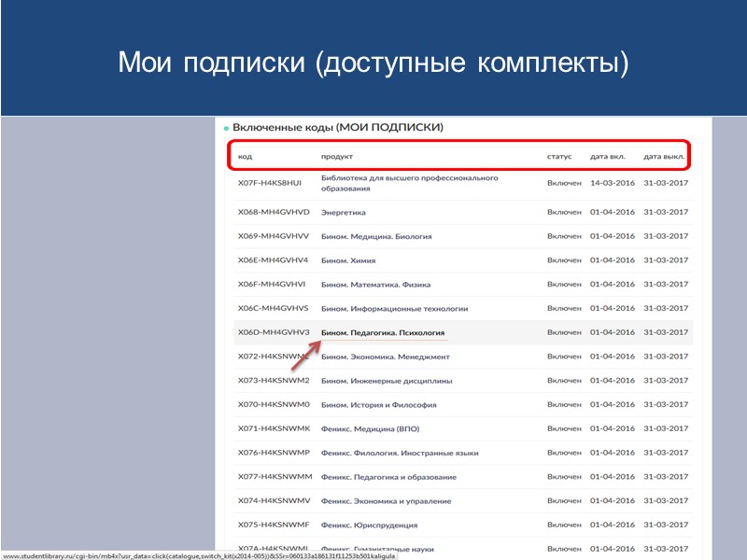The width and height of the screenshot is (747, 560).
Task: Select code X06F-MH4GVHVI
Action: pyautogui.click(x=272, y=285)
